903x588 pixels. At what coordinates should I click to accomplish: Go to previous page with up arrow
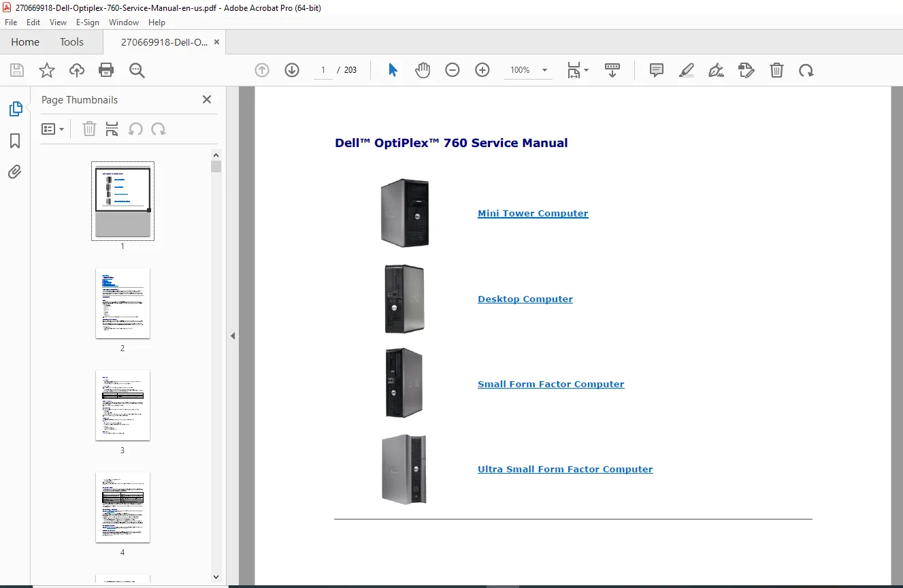tap(262, 70)
